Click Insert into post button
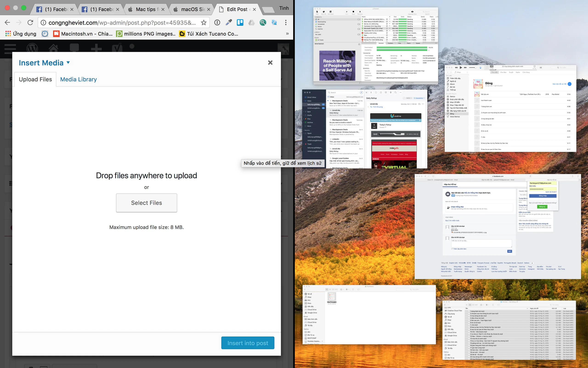 [x=248, y=343]
